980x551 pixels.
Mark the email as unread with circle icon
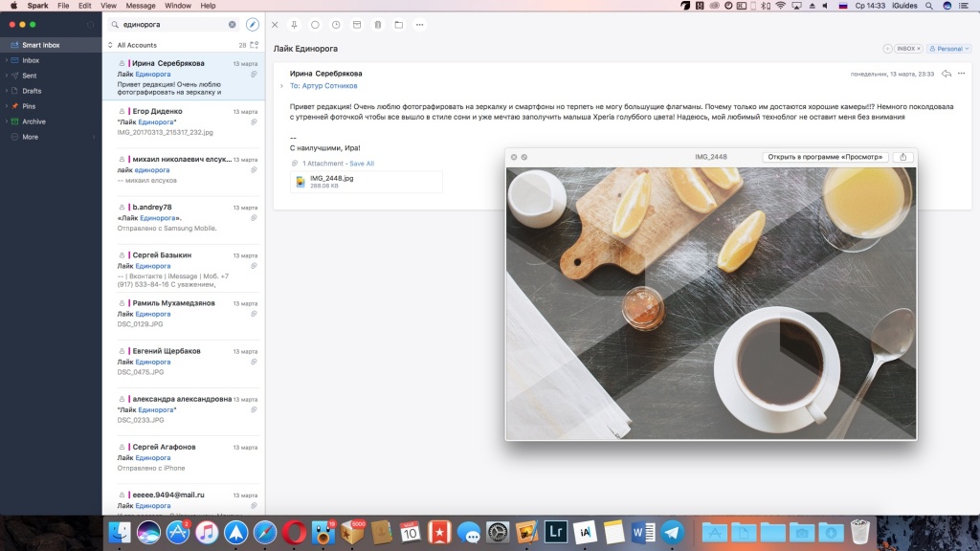pos(315,24)
